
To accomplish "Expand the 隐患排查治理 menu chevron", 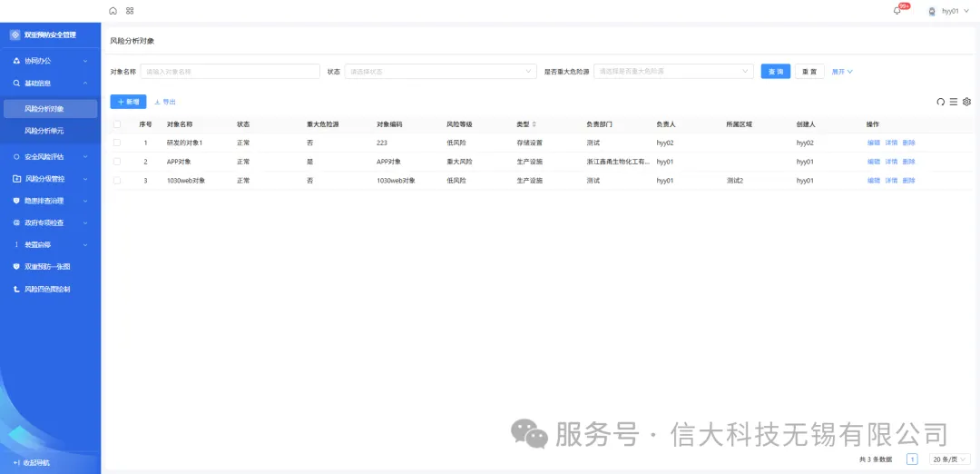I will click(85, 201).
